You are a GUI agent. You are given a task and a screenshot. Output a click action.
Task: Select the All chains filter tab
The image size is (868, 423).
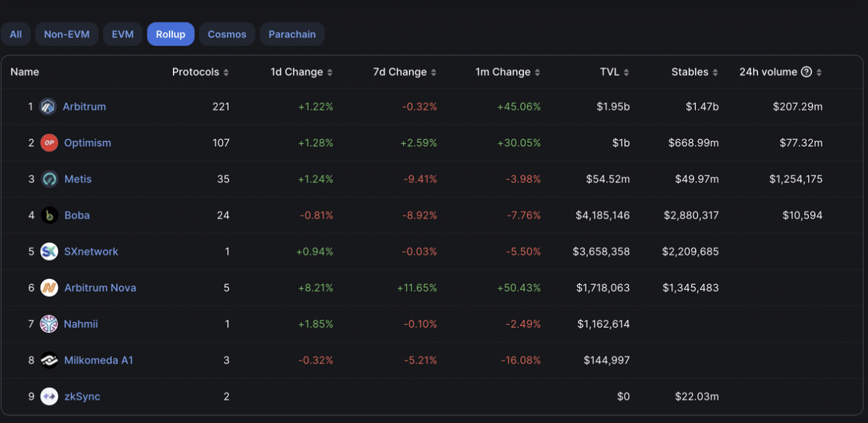click(16, 34)
